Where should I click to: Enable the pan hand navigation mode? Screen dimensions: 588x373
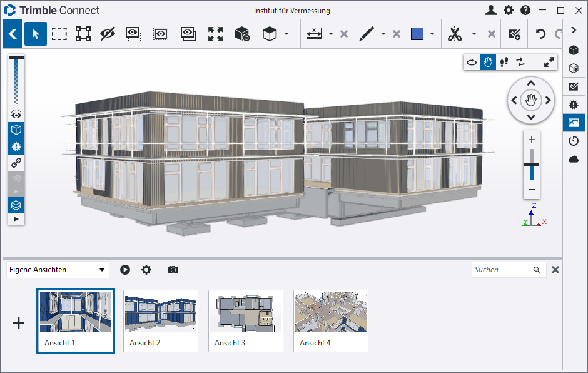pyautogui.click(x=488, y=62)
